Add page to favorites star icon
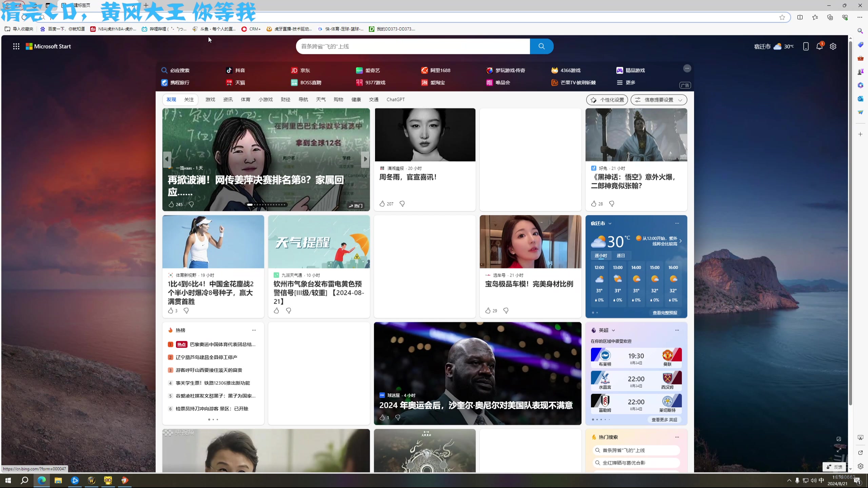The height and width of the screenshot is (488, 868). pos(782,17)
